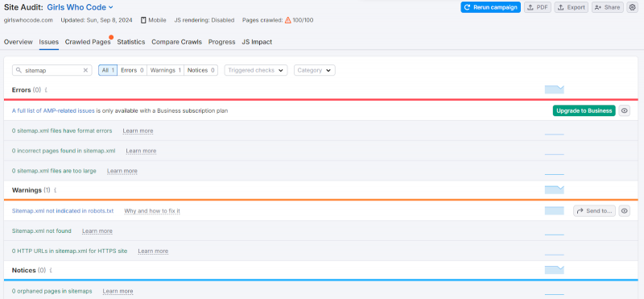Viewport: 644px width, 299px height.
Task: Open Sitemap.xml not indicated in robots.txt issue
Action: point(63,211)
